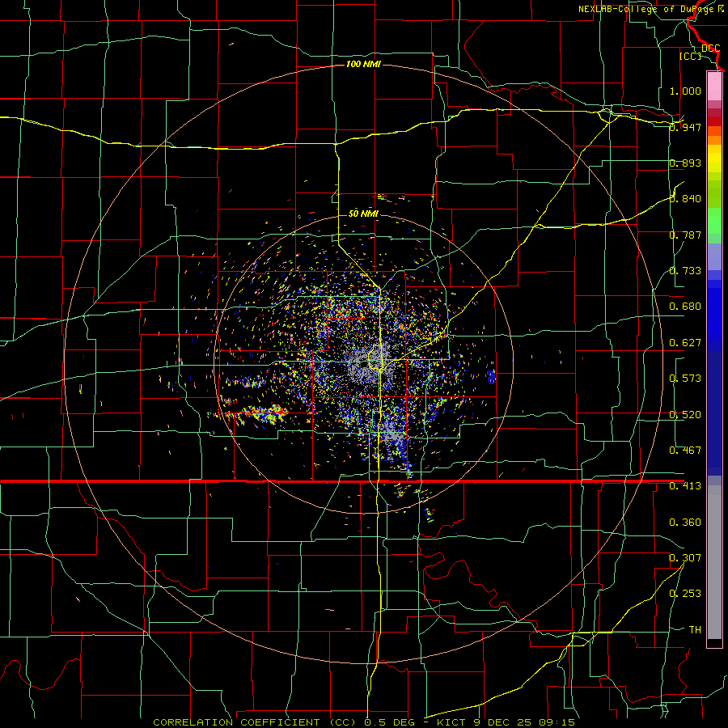The image size is (728, 728).
Task: Click the 1.000 scale value
Action: (x=685, y=91)
